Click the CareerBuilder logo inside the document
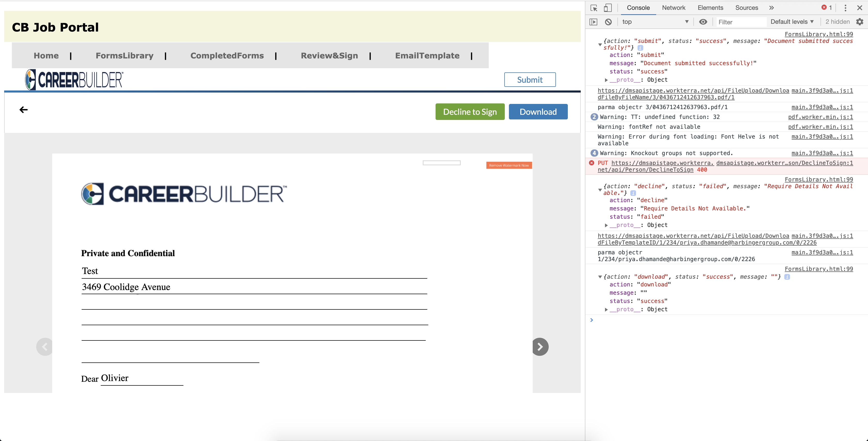This screenshot has height=441, width=868. coord(184,194)
